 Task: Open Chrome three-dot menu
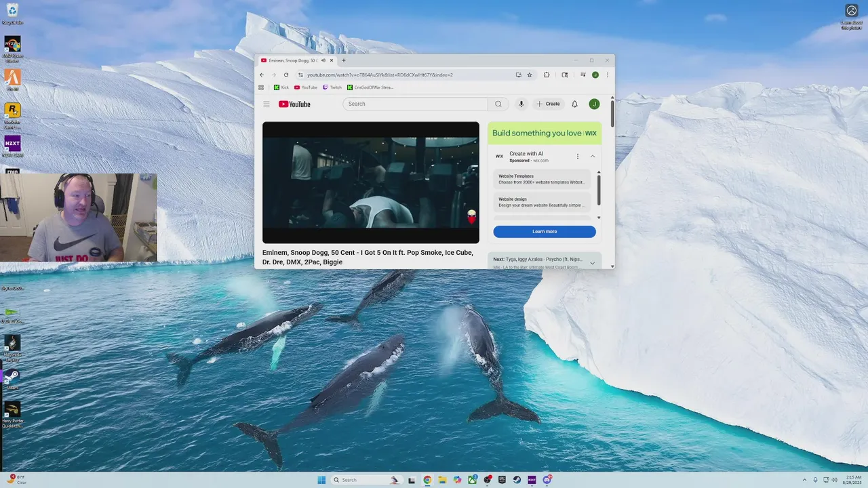click(x=608, y=75)
